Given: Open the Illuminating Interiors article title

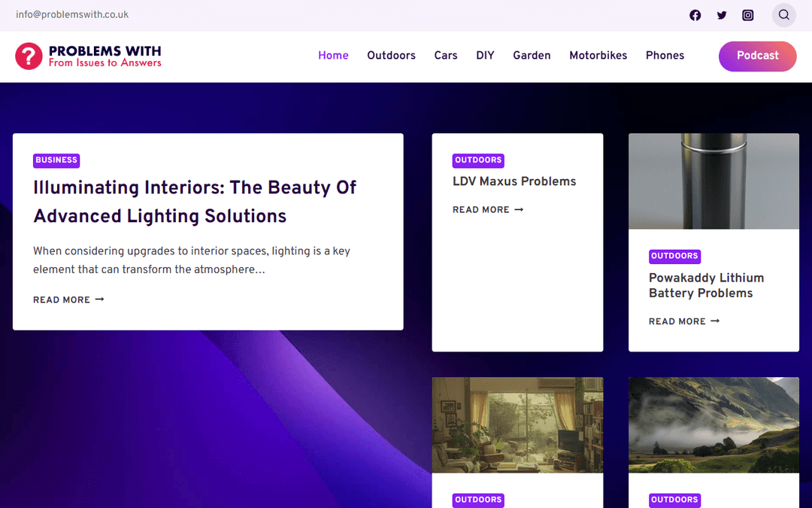Looking at the screenshot, I should pos(195,202).
